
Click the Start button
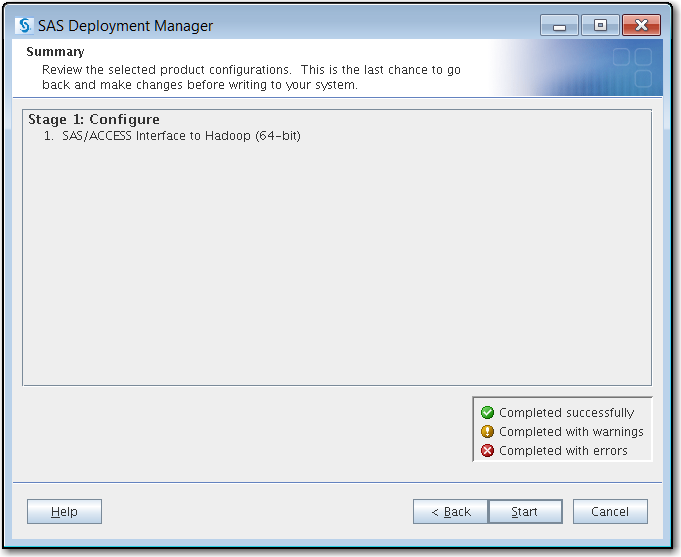[525, 511]
